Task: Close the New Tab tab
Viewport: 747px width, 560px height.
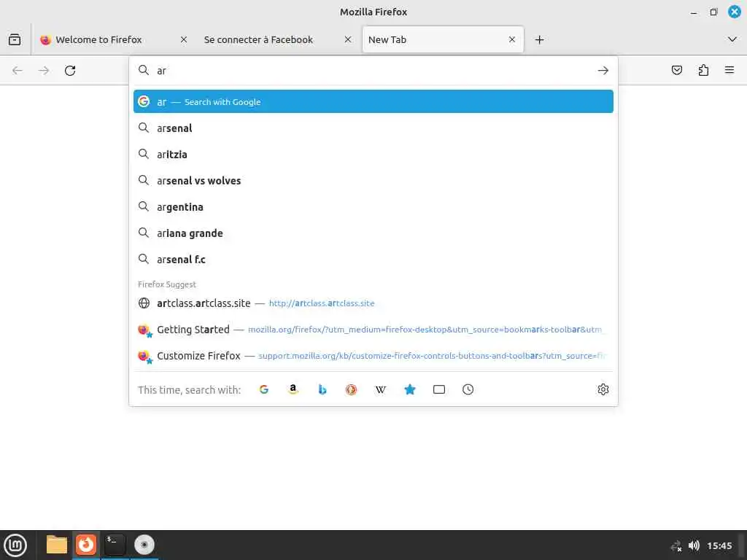Action: (x=512, y=39)
